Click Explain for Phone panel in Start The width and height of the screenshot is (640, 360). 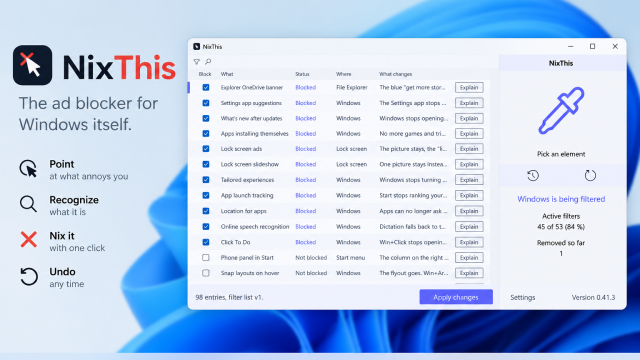[x=469, y=258]
